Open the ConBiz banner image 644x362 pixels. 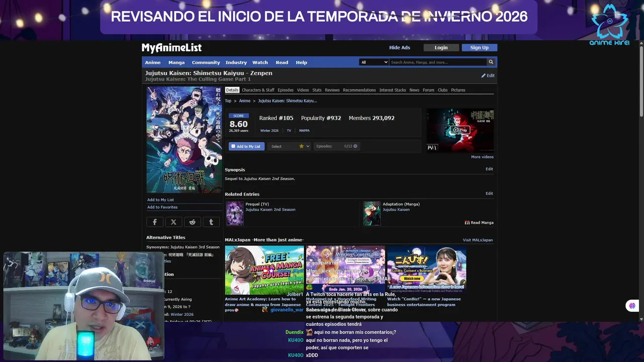point(427,270)
